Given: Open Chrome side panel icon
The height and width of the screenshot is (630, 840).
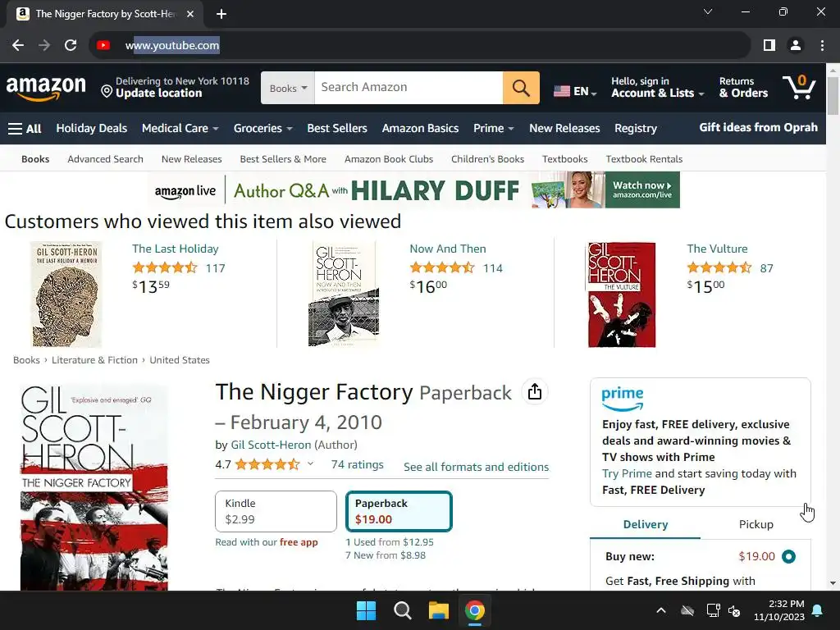Looking at the screenshot, I should [769, 46].
